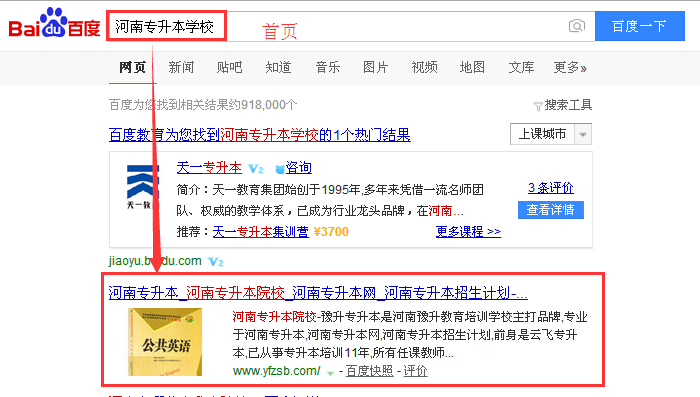Image resolution: width=700 pixels, height=397 pixels.
Task: Select the 网页 tab
Action: (133, 67)
